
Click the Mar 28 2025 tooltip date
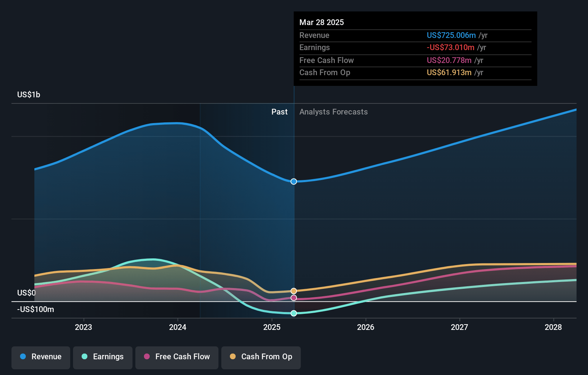[x=322, y=22]
